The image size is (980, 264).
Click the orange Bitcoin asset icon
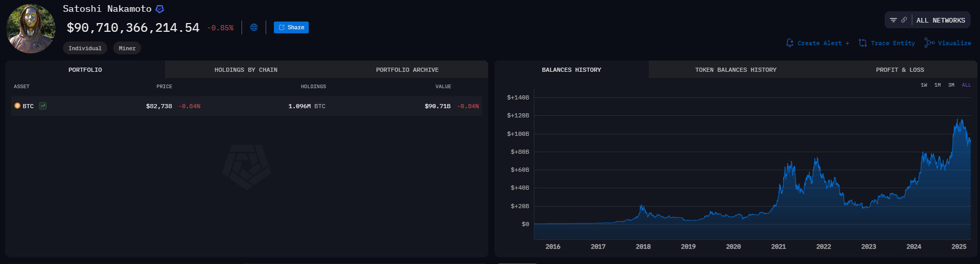17,106
